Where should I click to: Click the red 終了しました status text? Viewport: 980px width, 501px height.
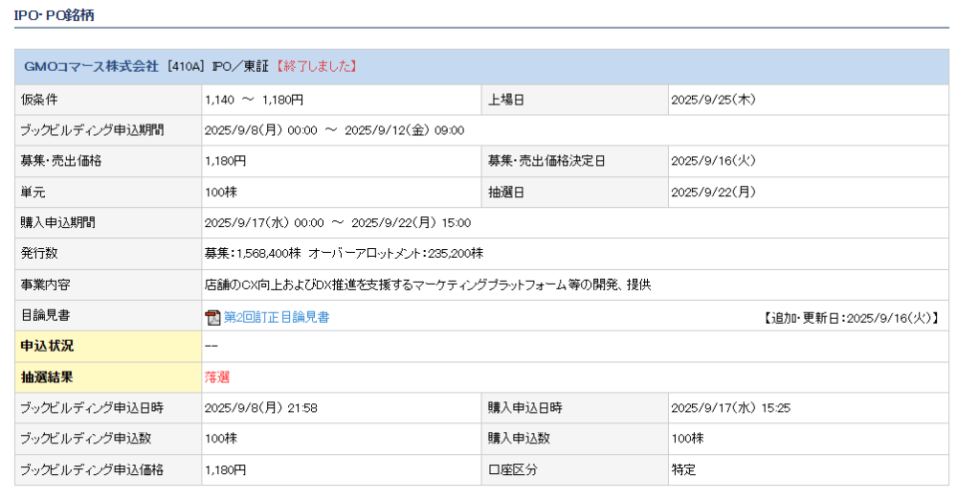point(316,66)
